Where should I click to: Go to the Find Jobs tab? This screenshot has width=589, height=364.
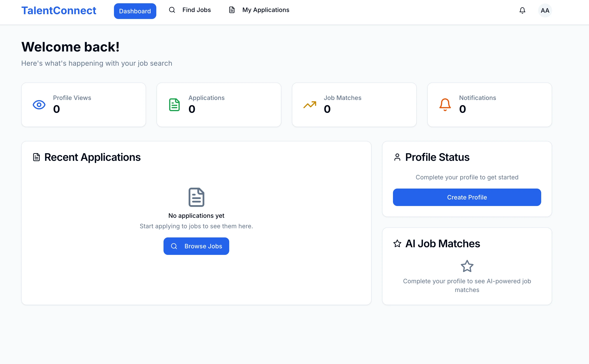196,10
